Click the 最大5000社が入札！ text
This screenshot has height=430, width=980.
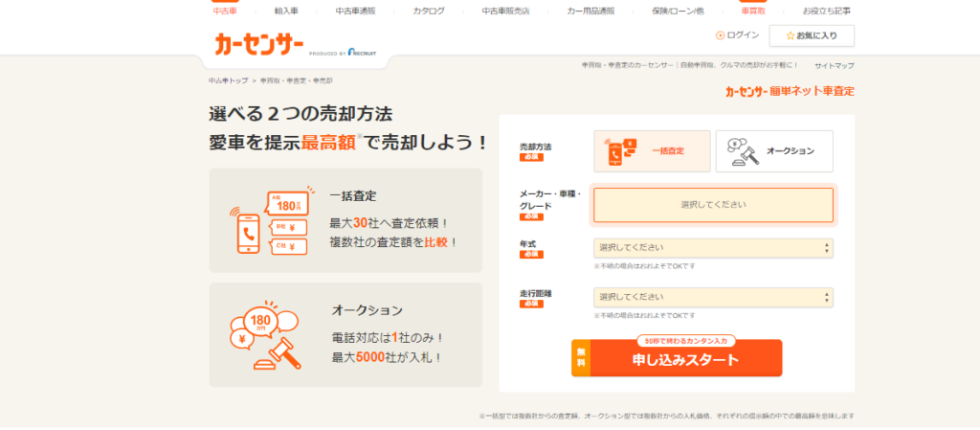coord(389,357)
